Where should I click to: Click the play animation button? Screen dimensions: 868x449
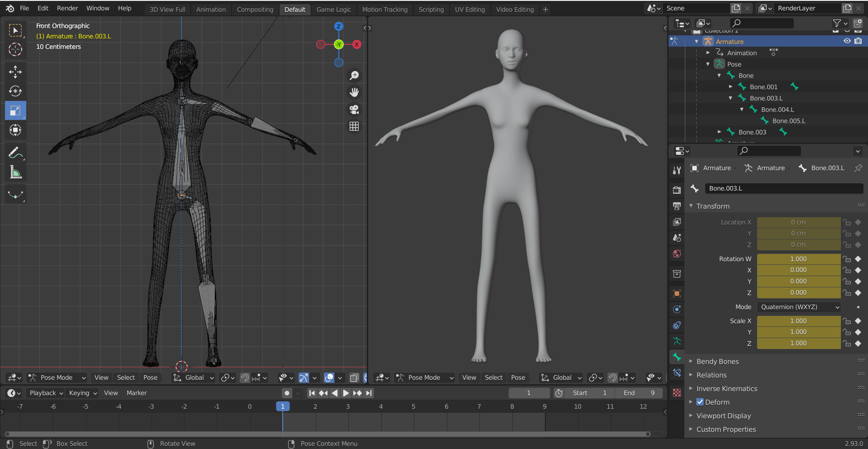pos(346,393)
